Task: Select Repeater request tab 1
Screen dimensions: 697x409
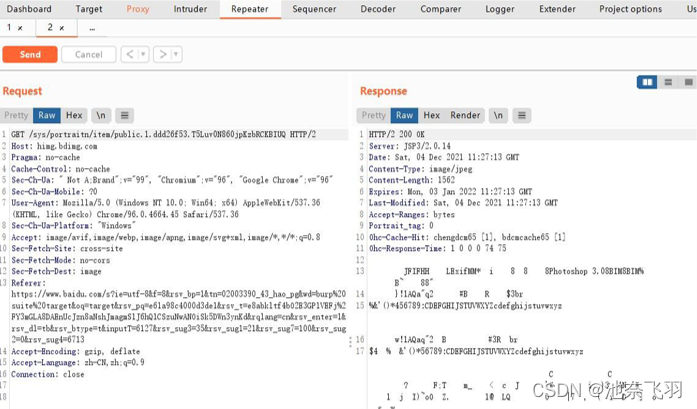Action: [9, 28]
